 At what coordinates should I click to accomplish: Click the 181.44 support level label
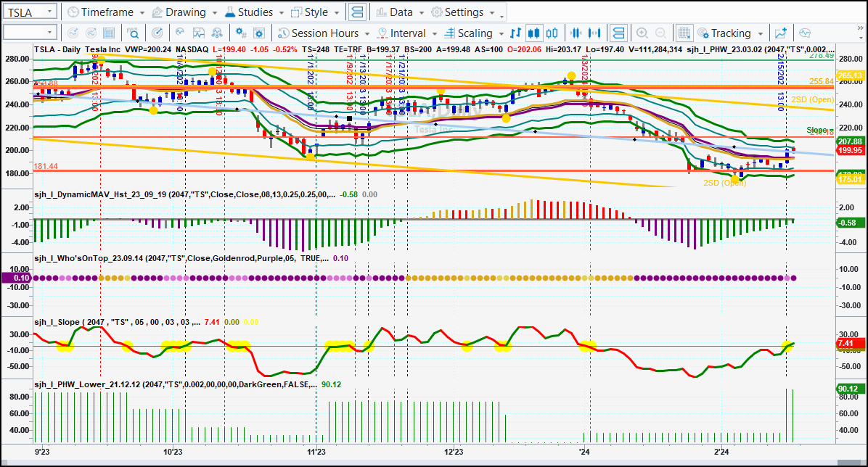point(46,166)
